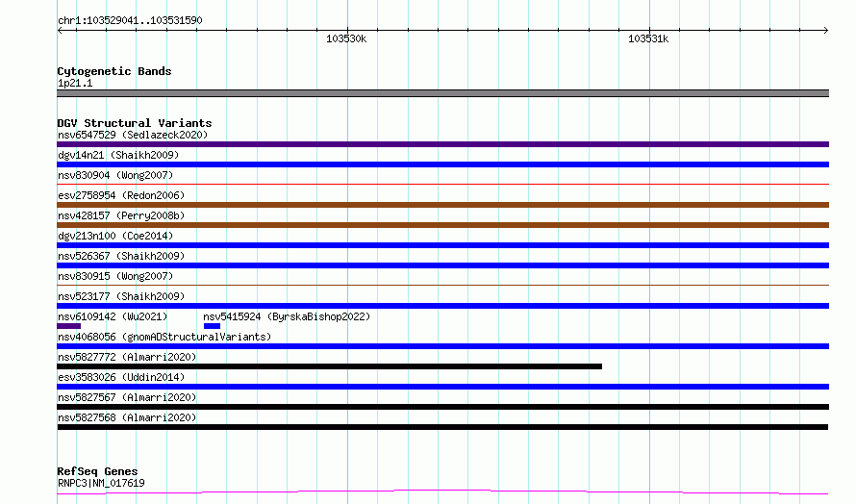Open the Cytogenetic Bands track title
The width and height of the screenshot is (856, 504).
click(x=114, y=71)
